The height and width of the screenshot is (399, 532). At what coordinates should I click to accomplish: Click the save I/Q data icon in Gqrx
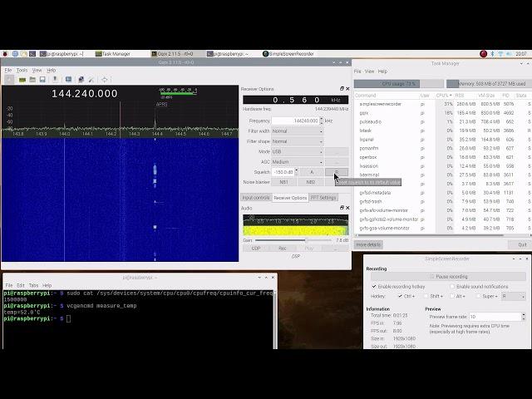click(x=55, y=80)
